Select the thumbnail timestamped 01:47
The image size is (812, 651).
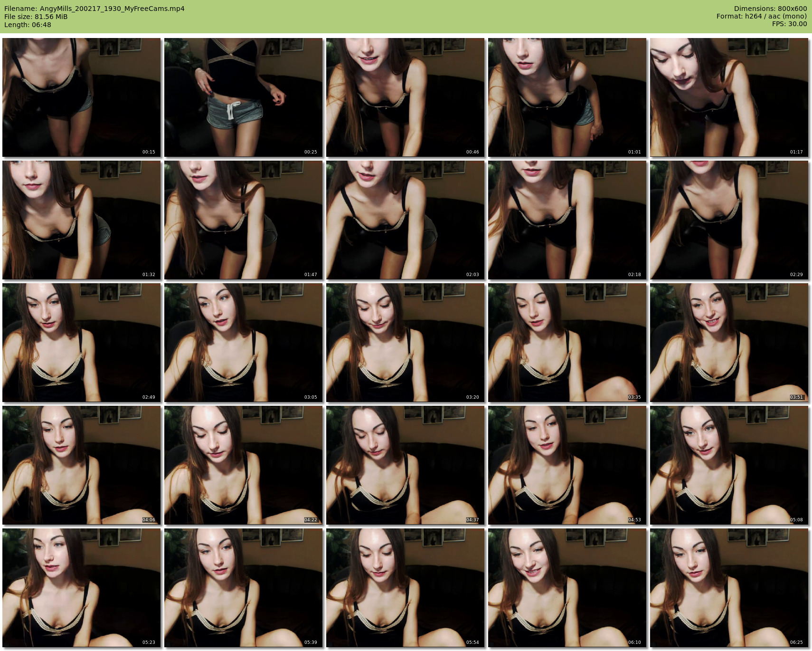point(243,220)
